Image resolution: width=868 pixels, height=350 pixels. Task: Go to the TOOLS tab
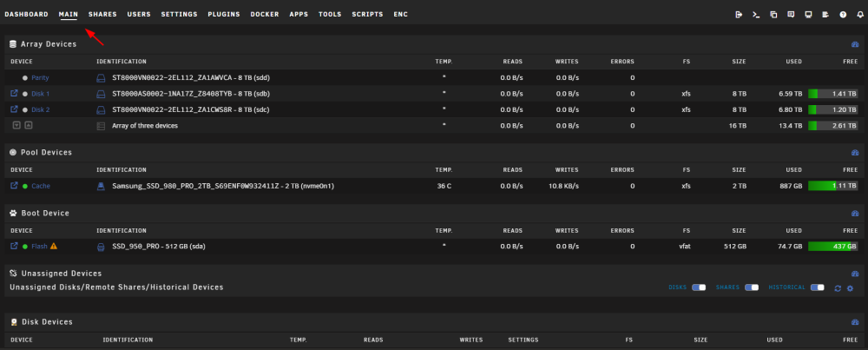click(330, 15)
